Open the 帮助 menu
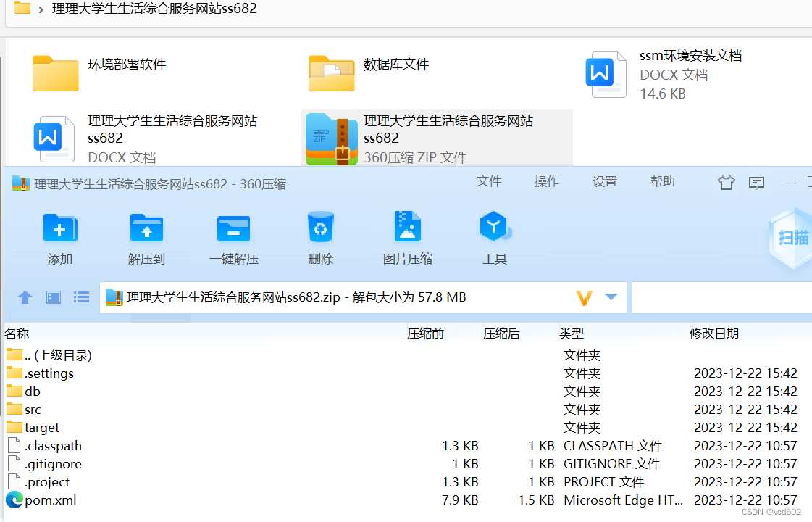The image size is (812, 522). pos(663,181)
